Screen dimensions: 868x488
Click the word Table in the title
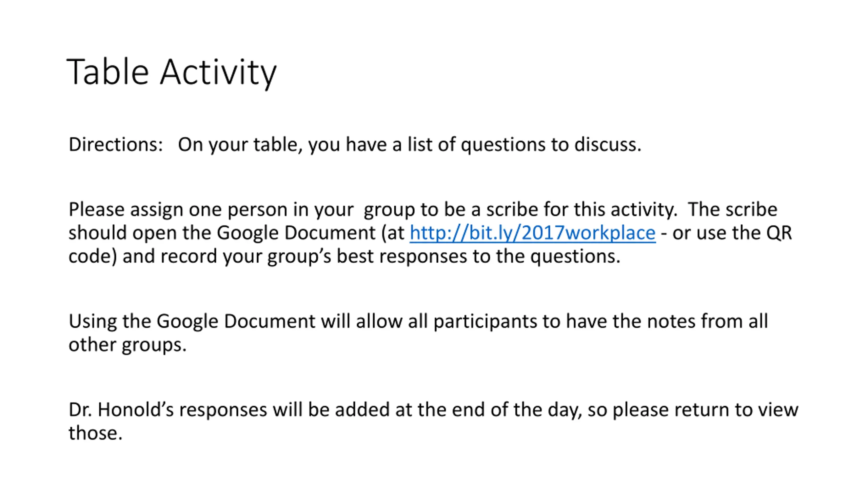[x=108, y=72]
